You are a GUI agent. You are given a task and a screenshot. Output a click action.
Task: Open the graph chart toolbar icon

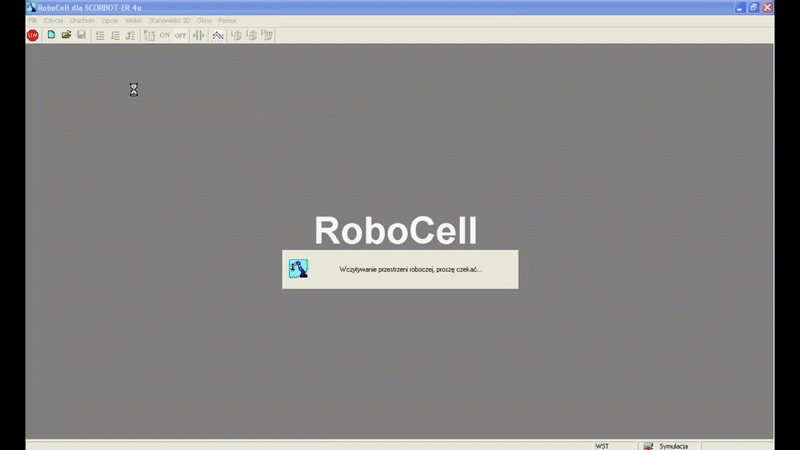[x=218, y=35]
